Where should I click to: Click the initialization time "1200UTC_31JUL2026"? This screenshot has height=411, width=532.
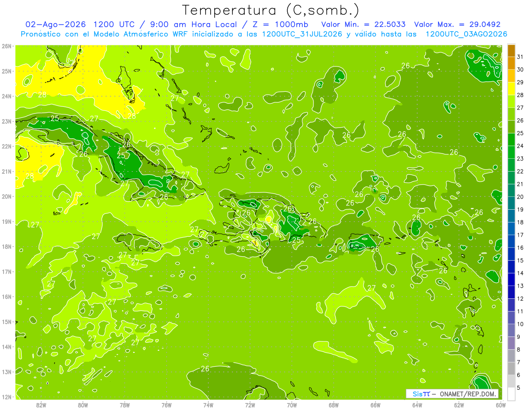[x=302, y=34]
